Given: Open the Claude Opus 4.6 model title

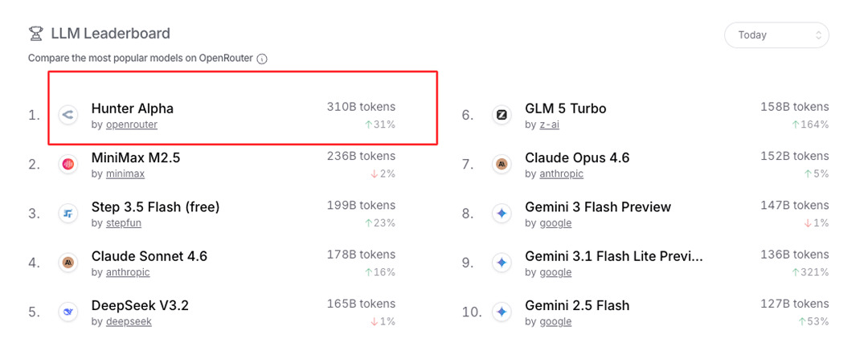Looking at the screenshot, I should [577, 157].
